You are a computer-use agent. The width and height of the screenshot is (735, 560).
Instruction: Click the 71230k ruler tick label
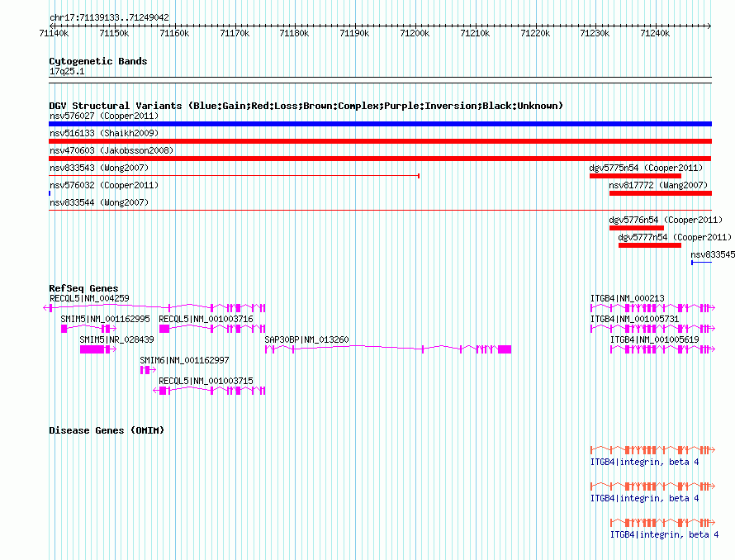pos(595,33)
